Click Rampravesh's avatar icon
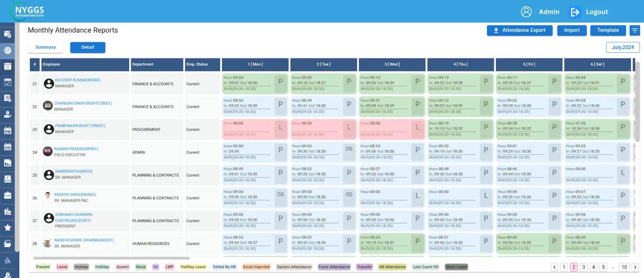Image resolution: width=644 pixels, height=278 pixels. [49, 175]
